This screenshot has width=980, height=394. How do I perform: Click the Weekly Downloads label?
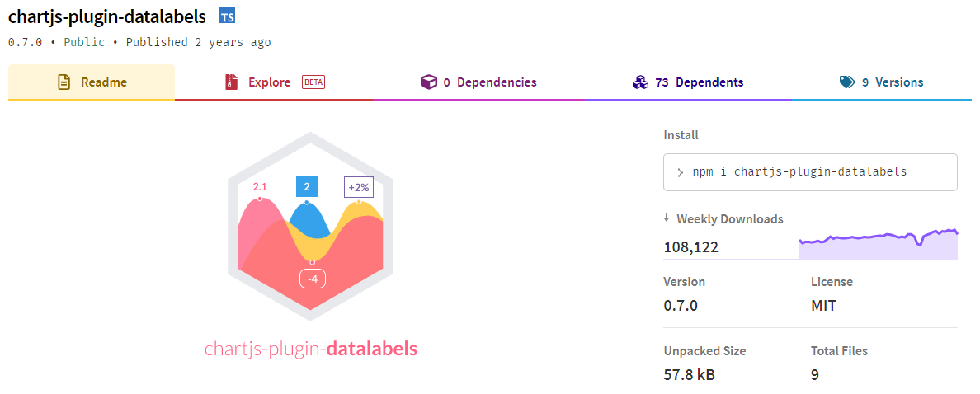[730, 219]
